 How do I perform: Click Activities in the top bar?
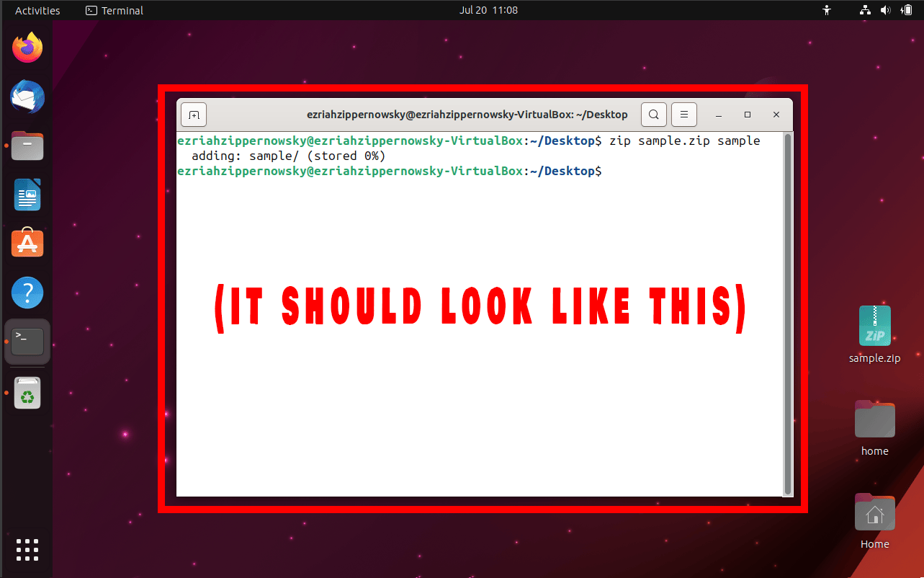[37, 10]
